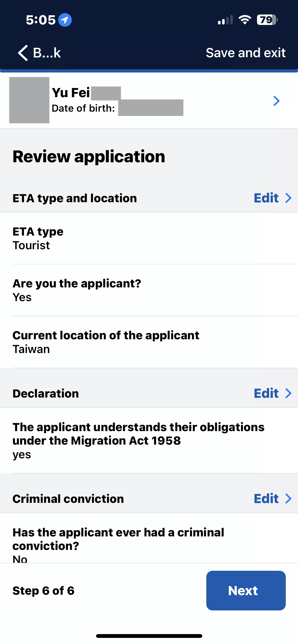Tap chevron beside Criminal conviction Edit
This screenshot has width=298, height=644.
tap(288, 499)
